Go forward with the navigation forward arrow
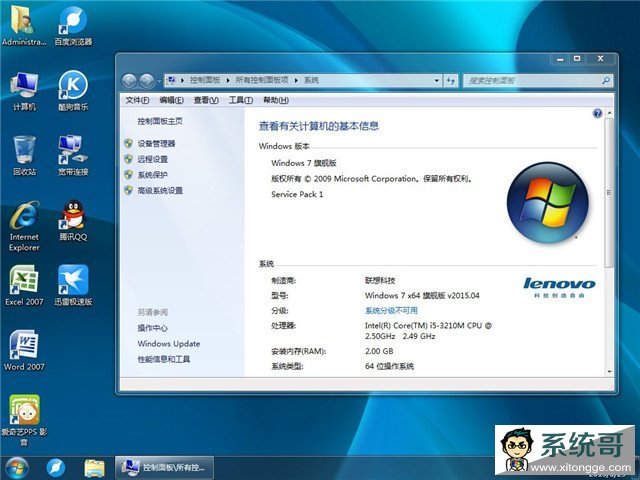 tap(147, 81)
